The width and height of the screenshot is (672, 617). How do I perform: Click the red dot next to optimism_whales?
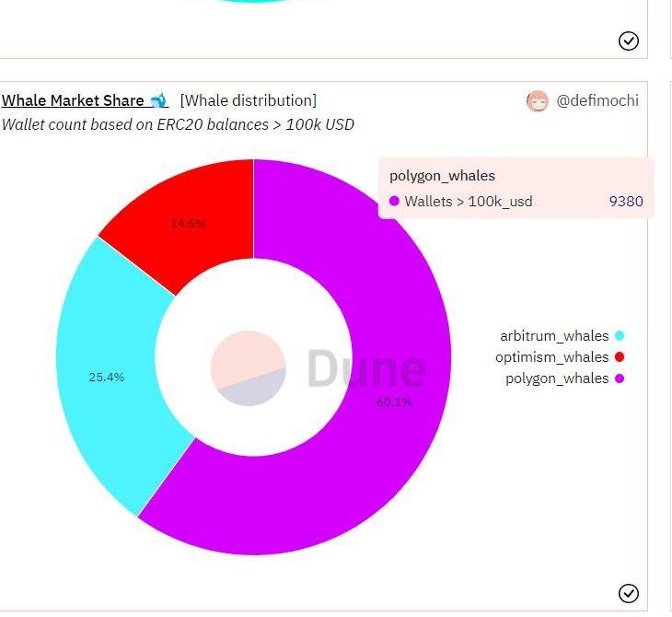(620, 357)
